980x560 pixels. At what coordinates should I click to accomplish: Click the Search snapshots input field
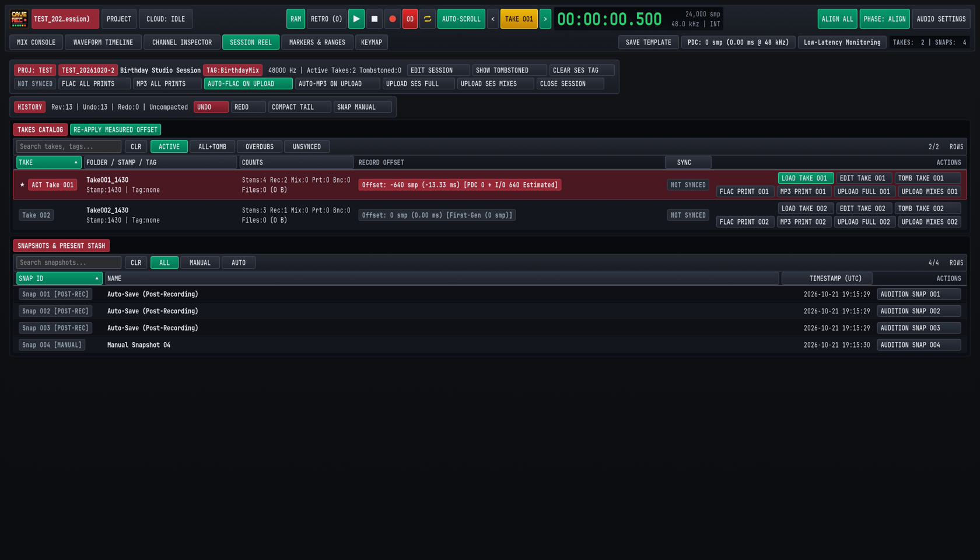pos(69,262)
